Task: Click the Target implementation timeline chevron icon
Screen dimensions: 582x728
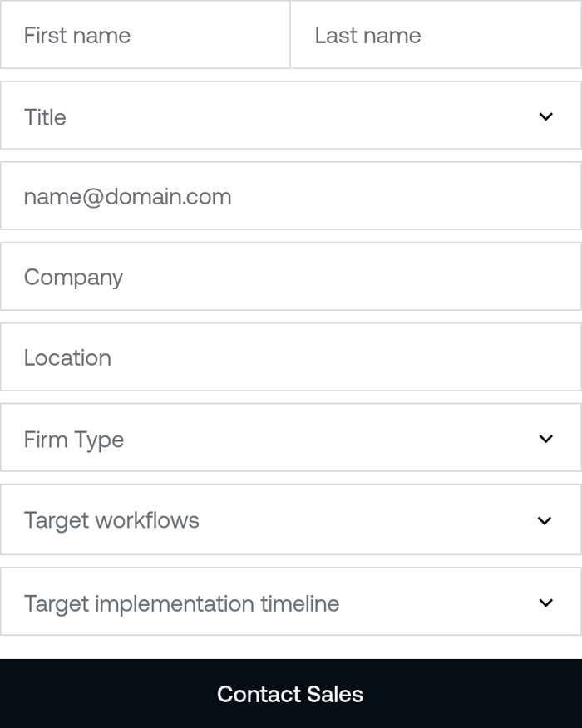Action: [545, 603]
